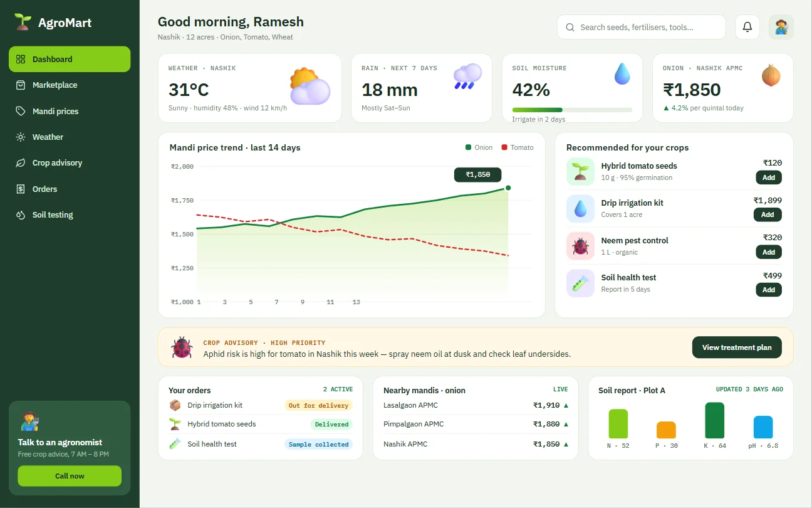Add Hybrid tomato seeds to cart
The width and height of the screenshot is (812, 508).
(769, 177)
